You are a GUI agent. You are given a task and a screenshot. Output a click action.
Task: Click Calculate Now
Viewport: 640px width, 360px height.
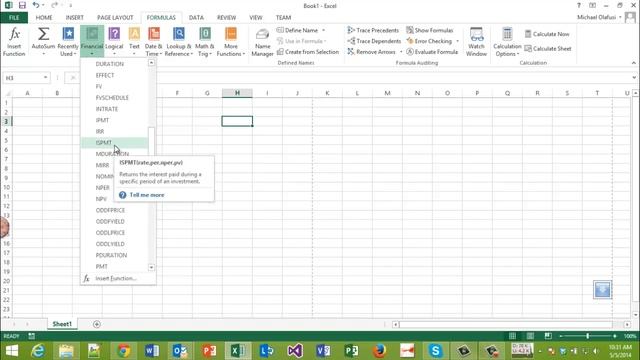click(547, 34)
